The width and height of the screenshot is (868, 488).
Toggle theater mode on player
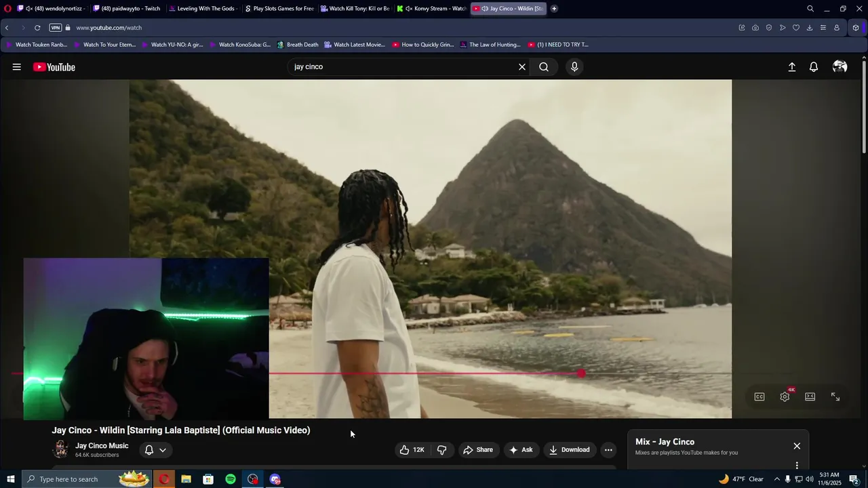[x=810, y=397]
